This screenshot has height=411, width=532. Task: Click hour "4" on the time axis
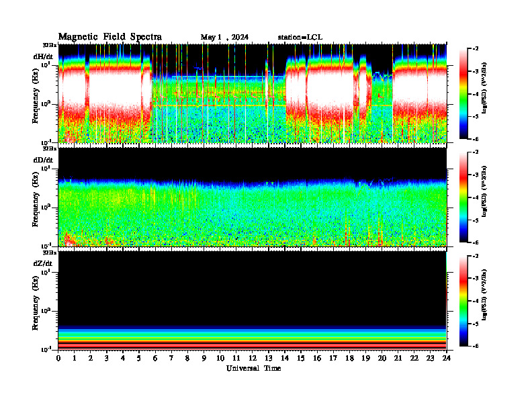click(x=123, y=358)
